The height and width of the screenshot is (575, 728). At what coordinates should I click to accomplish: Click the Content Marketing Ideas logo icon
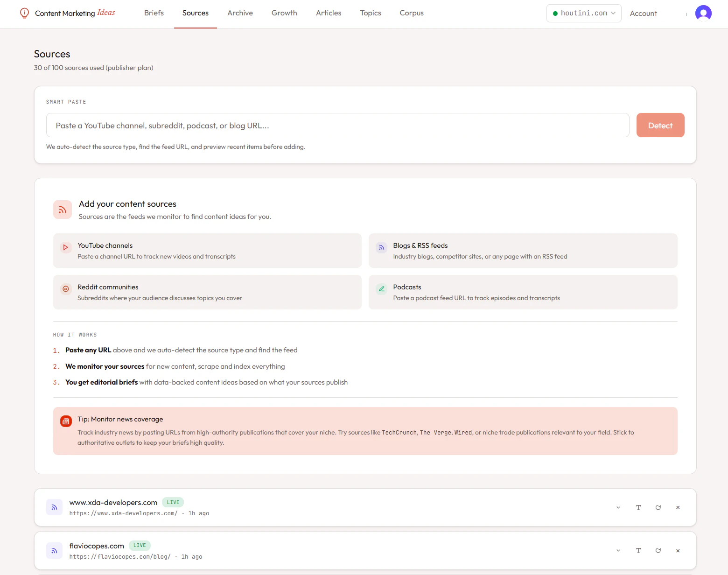point(24,13)
